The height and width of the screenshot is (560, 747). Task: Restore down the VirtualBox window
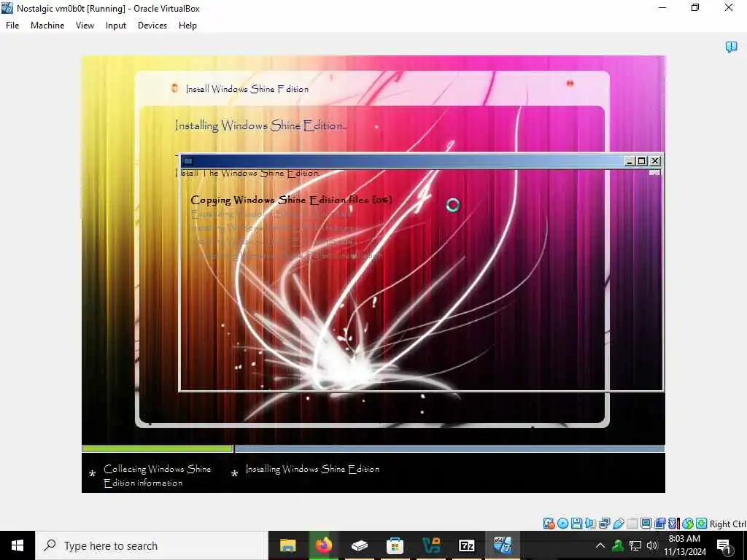point(695,7)
